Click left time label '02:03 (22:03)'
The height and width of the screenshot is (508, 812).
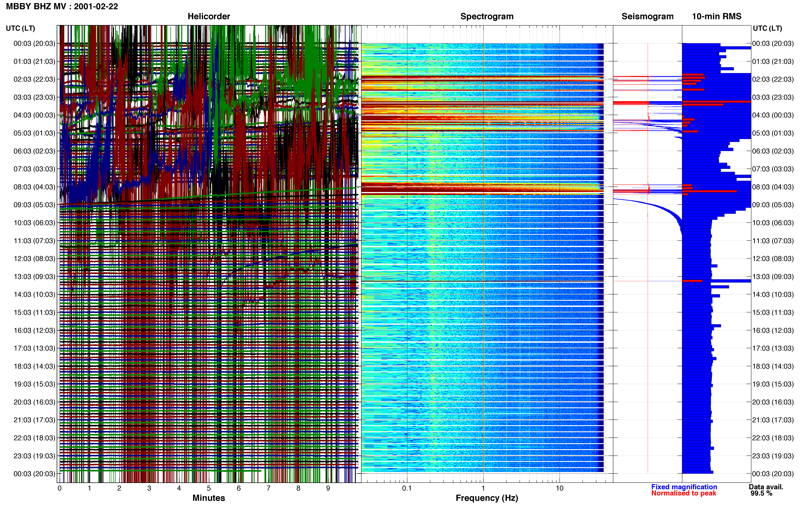pyautogui.click(x=34, y=79)
